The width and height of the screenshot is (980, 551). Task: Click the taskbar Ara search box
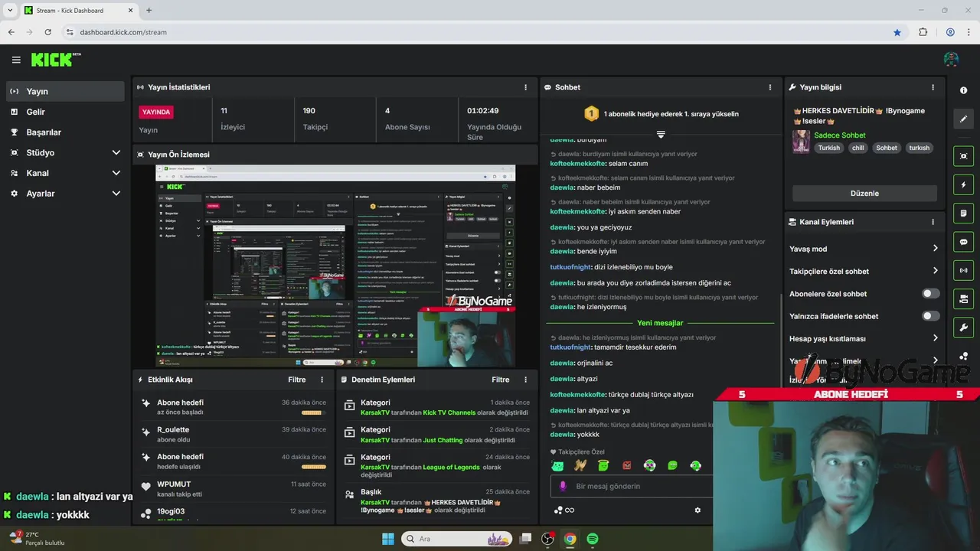tap(458, 539)
